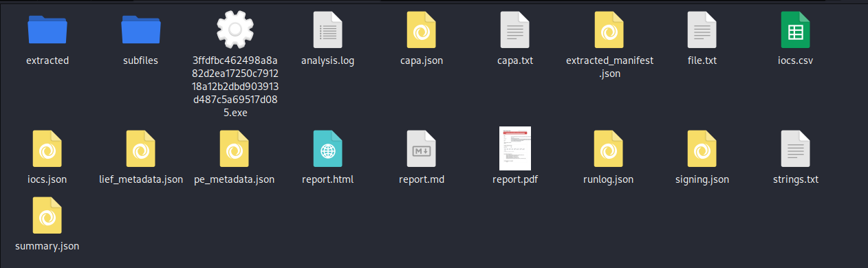868x268 pixels.
Task: Click the 'runlog.json' filename label
Action: [609, 180]
